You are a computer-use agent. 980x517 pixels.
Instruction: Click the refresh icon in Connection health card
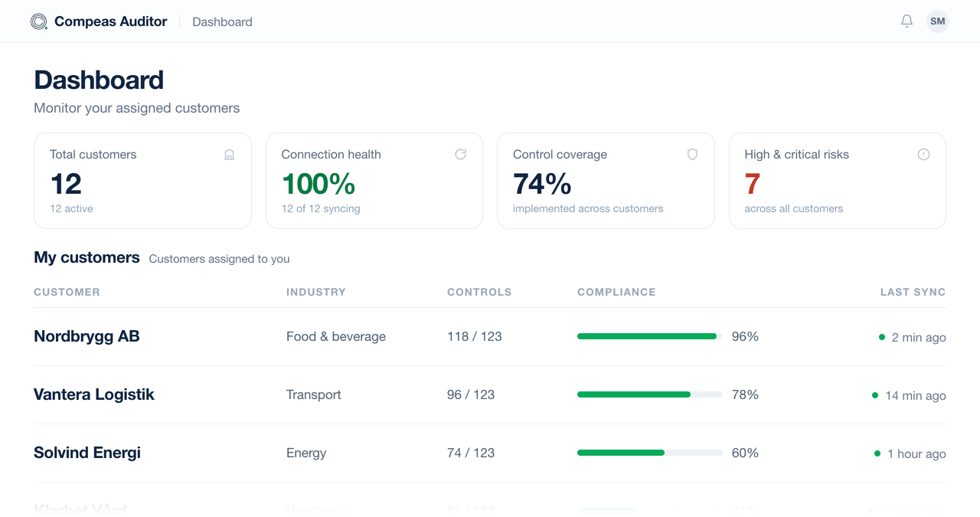coord(461,155)
